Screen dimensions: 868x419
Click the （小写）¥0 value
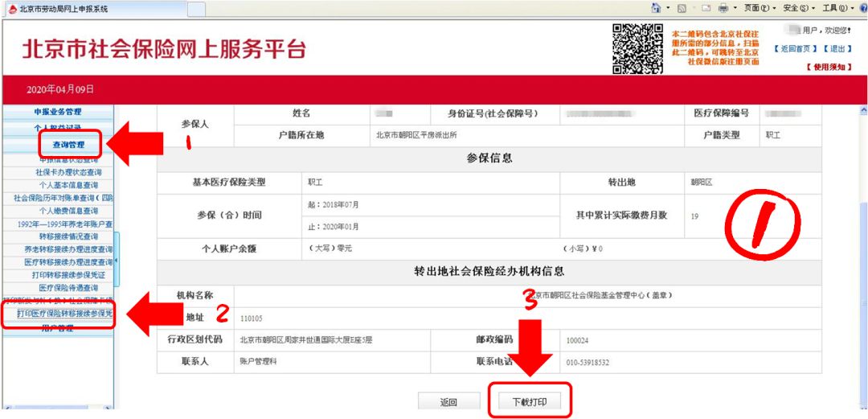(583, 249)
